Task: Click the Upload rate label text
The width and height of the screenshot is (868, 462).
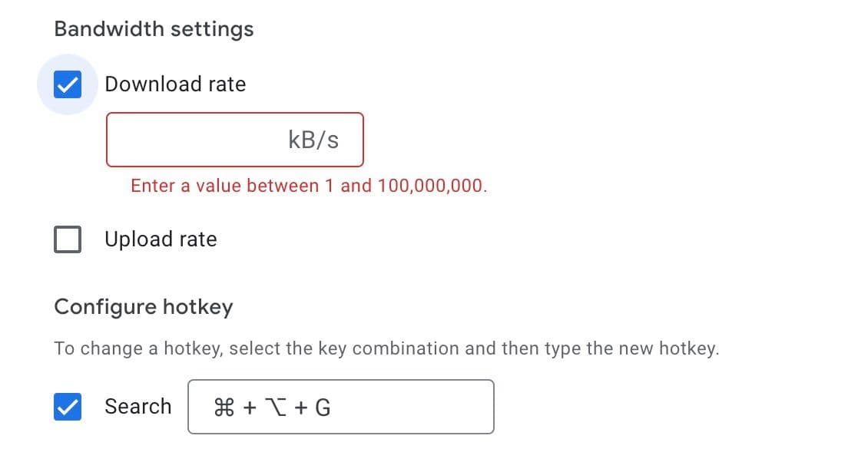Action: tap(161, 239)
